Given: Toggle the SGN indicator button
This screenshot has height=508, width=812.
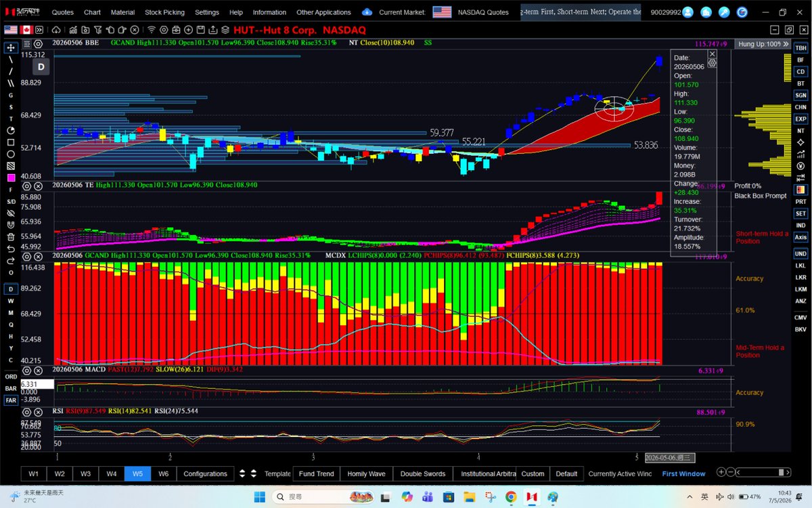Looking at the screenshot, I should pos(800,96).
